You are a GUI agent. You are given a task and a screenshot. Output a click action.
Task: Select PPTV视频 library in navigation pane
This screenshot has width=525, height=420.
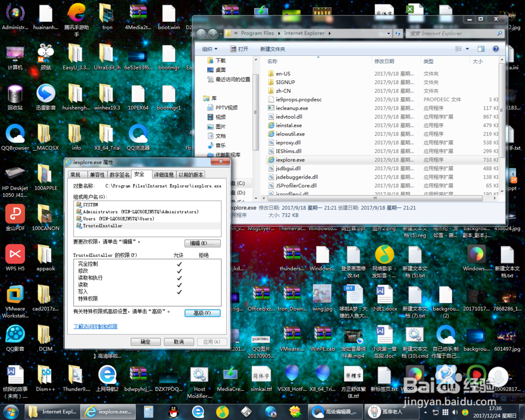coord(222,108)
